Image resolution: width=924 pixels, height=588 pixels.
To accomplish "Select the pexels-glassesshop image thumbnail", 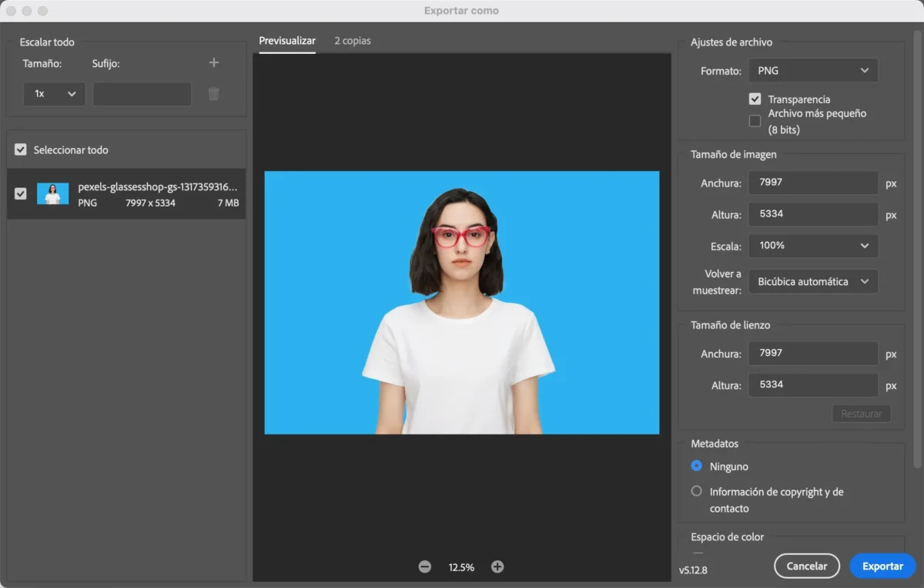I will (52, 193).
